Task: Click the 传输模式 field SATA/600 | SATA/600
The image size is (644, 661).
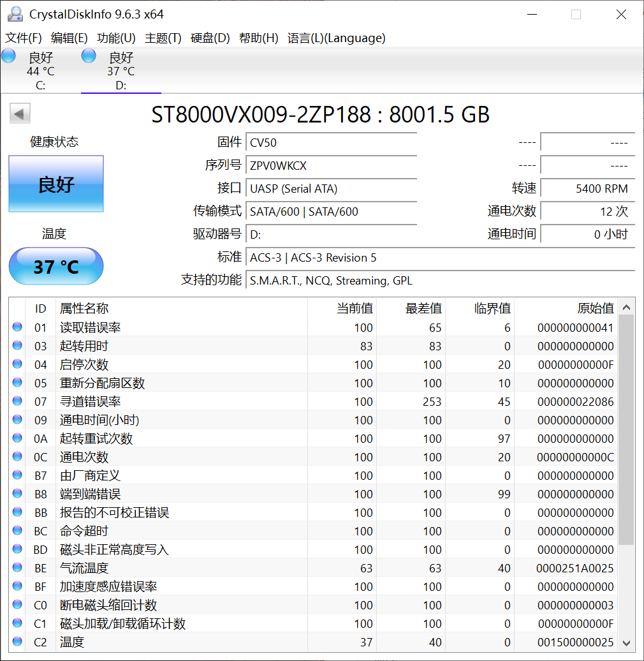Action: [x=331, y=211]
